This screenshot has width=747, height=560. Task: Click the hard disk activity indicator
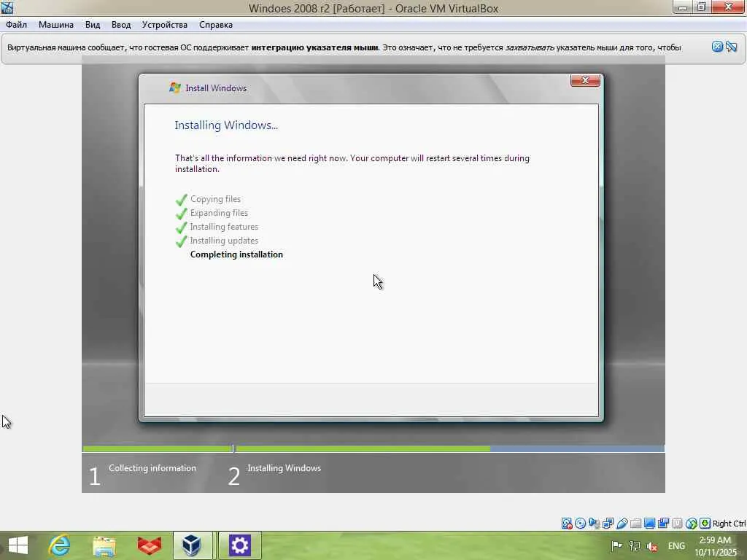(566, 524)
